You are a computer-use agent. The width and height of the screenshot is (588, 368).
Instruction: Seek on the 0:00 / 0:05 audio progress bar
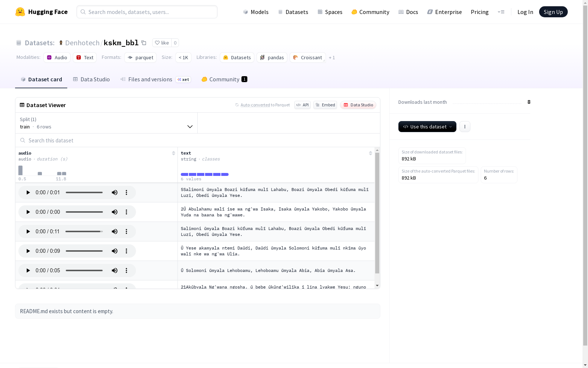tap(84, 270)
